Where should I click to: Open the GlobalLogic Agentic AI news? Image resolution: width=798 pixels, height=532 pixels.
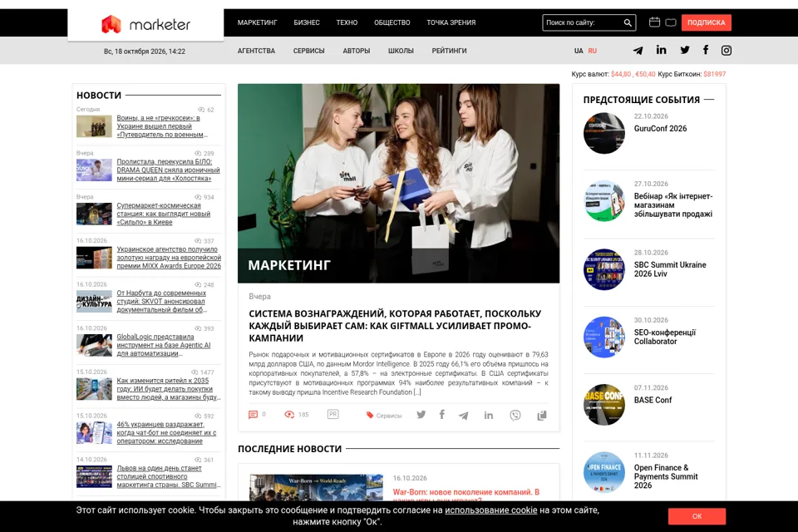164,345
